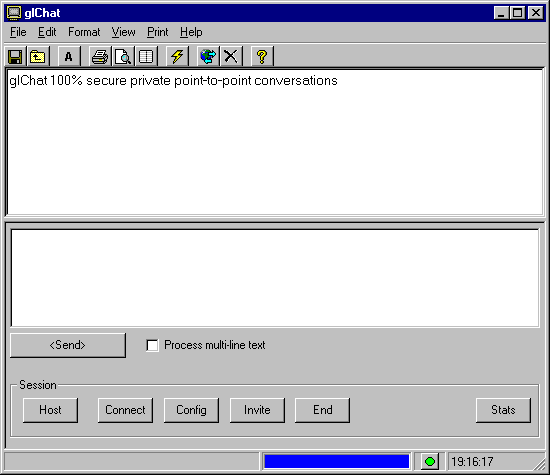Click the Host session button
This screenshot has width=550, height=475.
[x=50, y=410]
